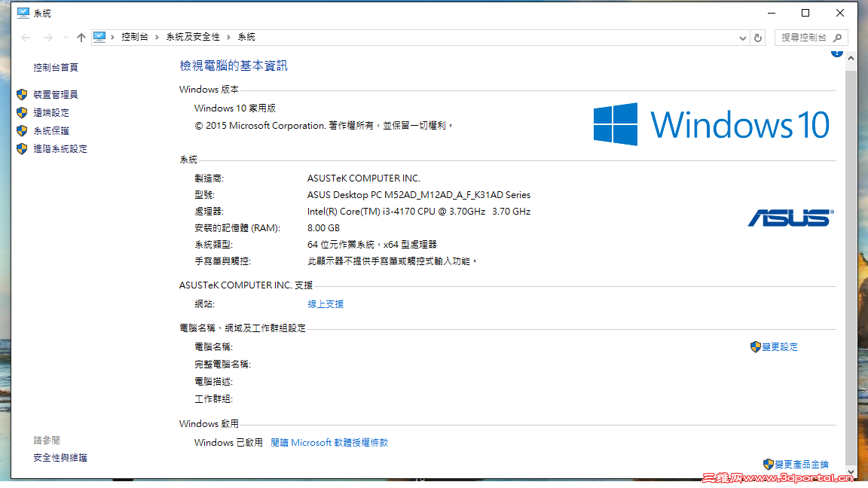Click the shield icon beside 進階系統設定
Image resolution: width=868 pixels, height=488 pixels.
point(22,149)
